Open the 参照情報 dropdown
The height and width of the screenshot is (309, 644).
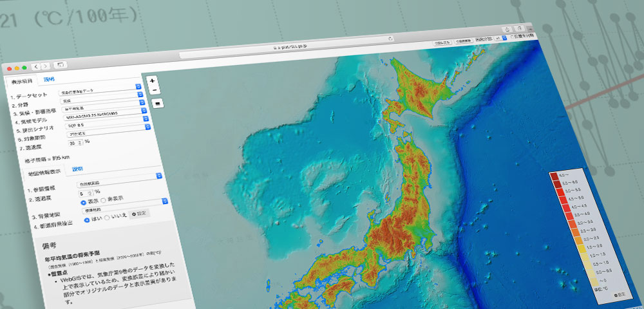(120, 179)
